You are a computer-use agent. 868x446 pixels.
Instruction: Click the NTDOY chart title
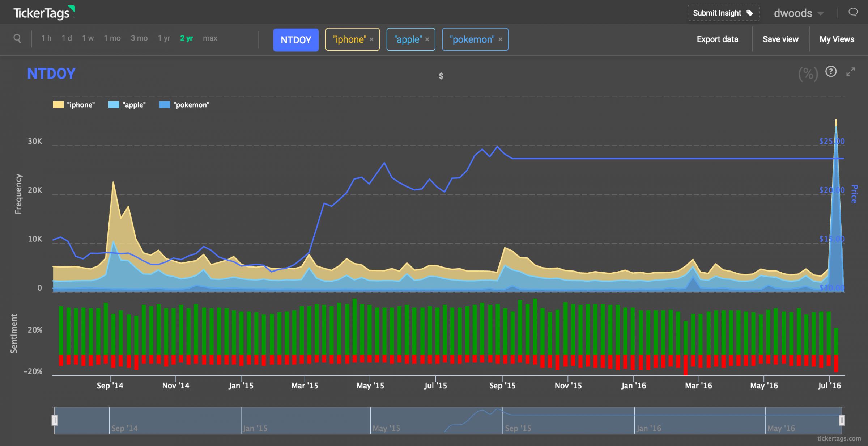coord(51,74)
